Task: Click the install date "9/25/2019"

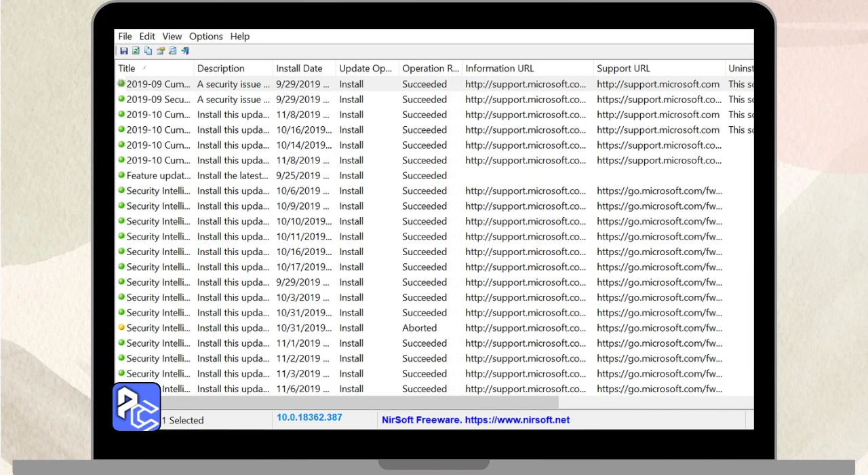Action: tap(303, 176)
